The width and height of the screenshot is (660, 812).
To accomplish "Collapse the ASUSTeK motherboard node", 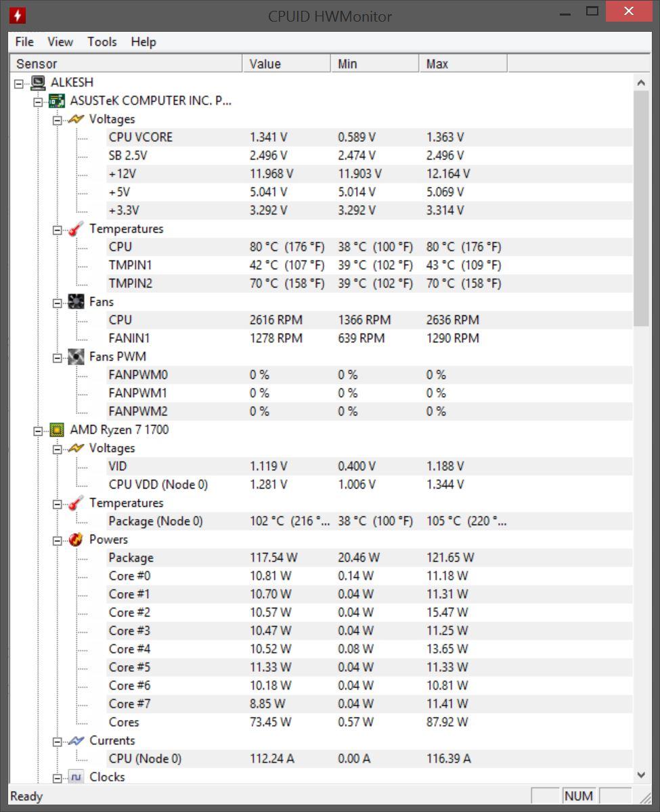I will [39, 101].
